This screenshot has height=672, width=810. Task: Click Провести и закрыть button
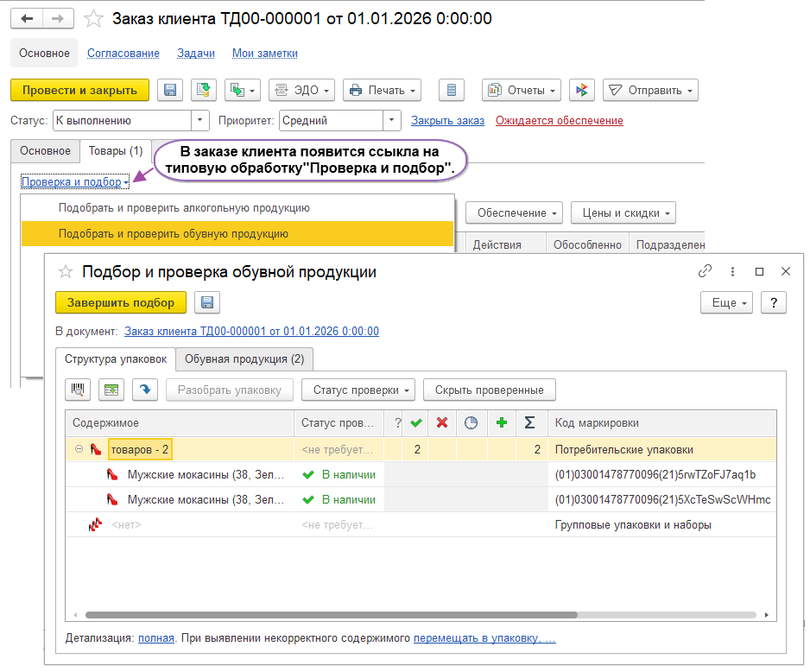click(79, 90)
